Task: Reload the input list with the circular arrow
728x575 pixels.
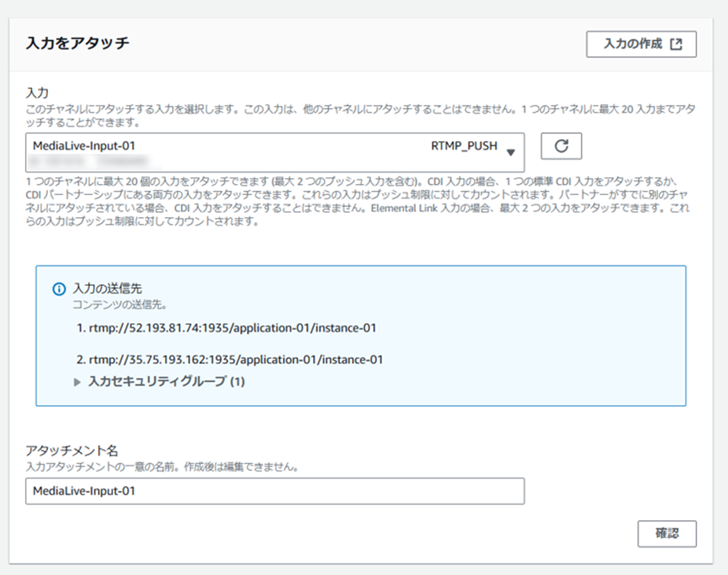Action: click(x=561, y=146)
